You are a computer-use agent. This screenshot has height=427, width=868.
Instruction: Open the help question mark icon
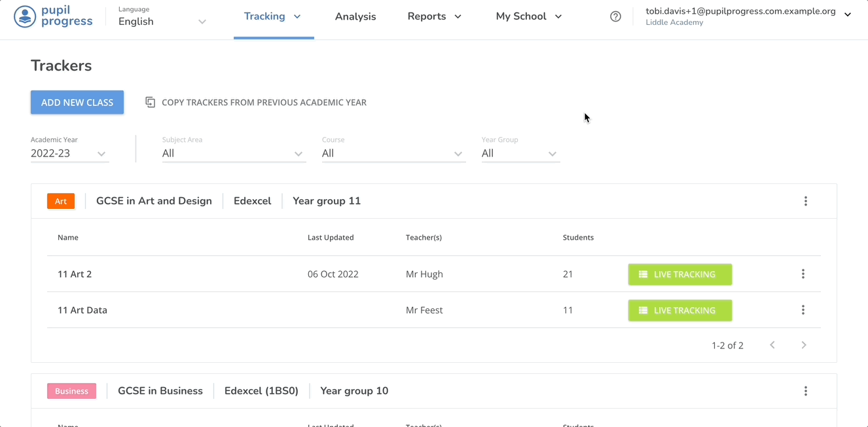pyautogui.click(x=615, y=16)
